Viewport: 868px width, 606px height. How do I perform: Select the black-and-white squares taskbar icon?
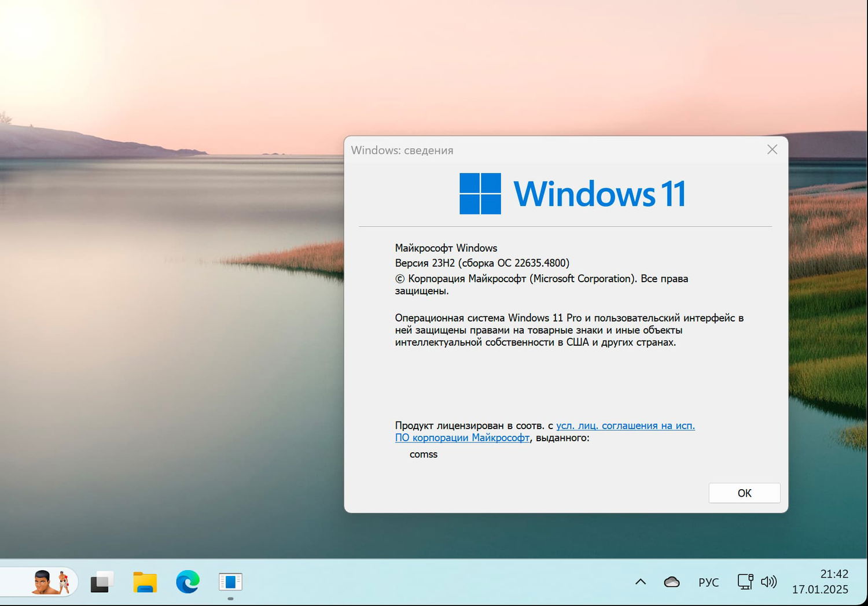(101, 582)
